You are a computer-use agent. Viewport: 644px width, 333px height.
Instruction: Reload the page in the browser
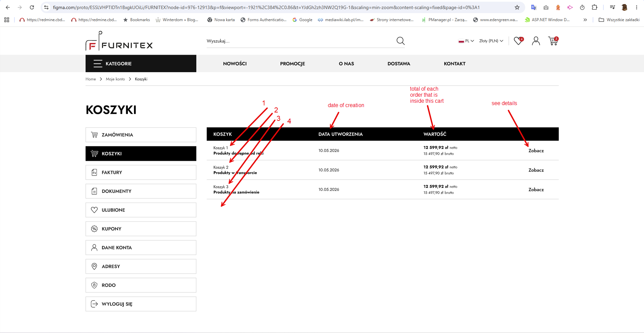[x=32, y=7]
